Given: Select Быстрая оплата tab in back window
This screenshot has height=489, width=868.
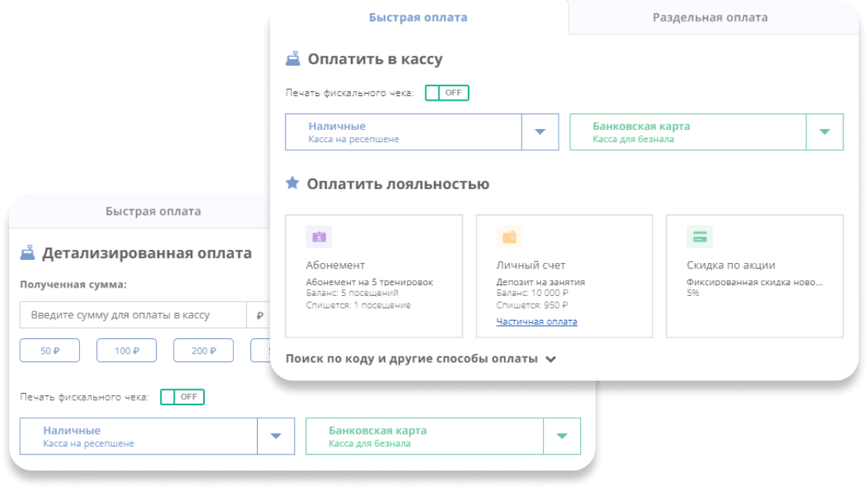Looking at the screenshot, I should [153, 211].
